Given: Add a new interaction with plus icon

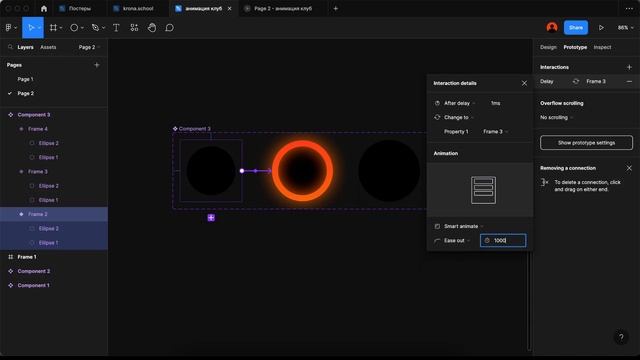Looking at the screenshot, I should tap(629, 67).
